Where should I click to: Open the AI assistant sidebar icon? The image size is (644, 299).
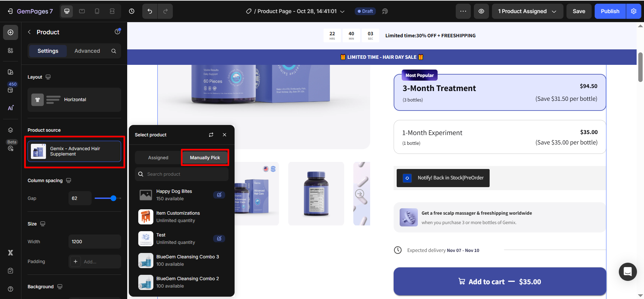point(10,108)
